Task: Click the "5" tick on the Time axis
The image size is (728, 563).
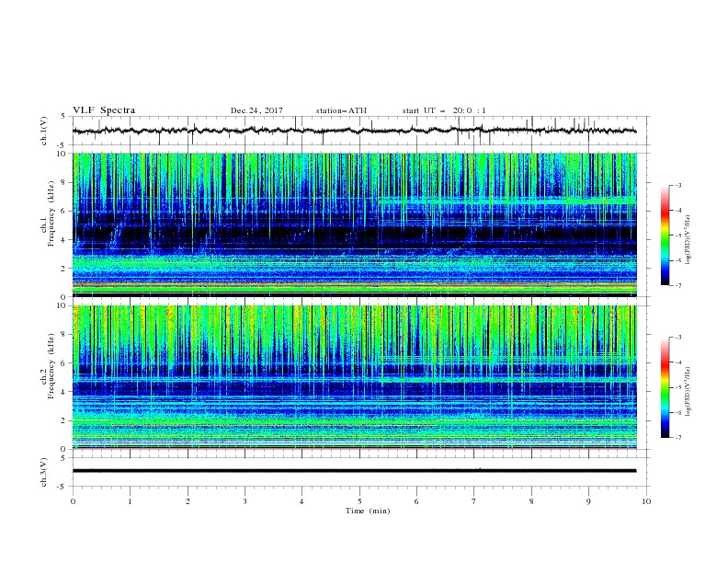Action: click(x=359, y=501)
